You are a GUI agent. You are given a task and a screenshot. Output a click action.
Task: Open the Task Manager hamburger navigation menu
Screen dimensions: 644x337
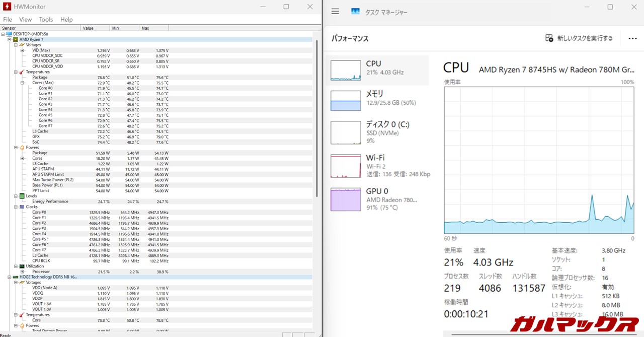pos(336,12)
